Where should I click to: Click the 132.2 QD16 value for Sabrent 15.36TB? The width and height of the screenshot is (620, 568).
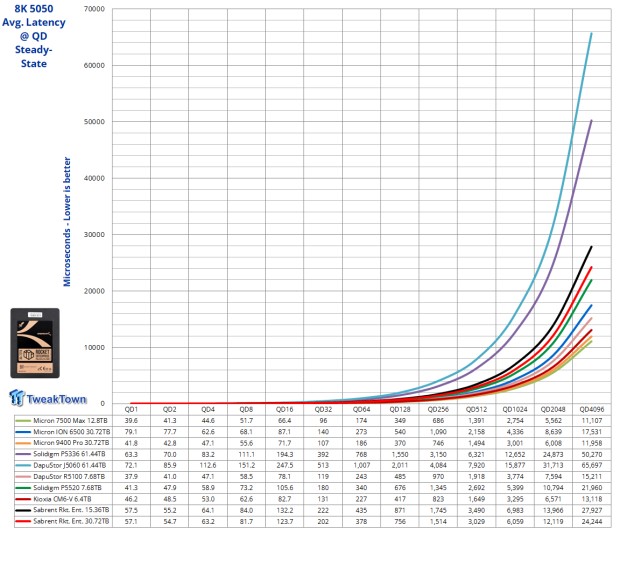coord(285,510)
